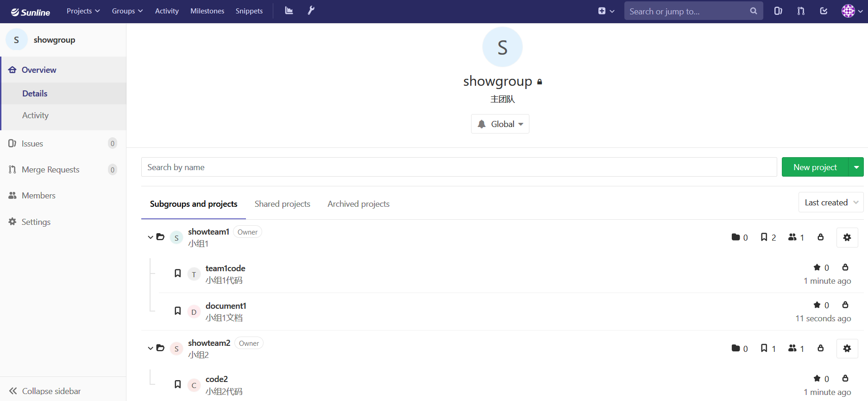This screenshot has height=401, width=868.
Task: Click the private lock icon beside showgroup title
Action: pos(540,82)
